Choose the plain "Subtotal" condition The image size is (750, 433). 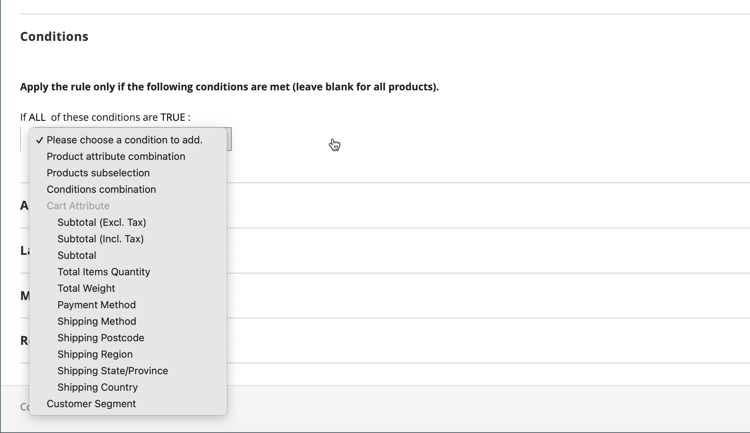click(x=77, y=255)
